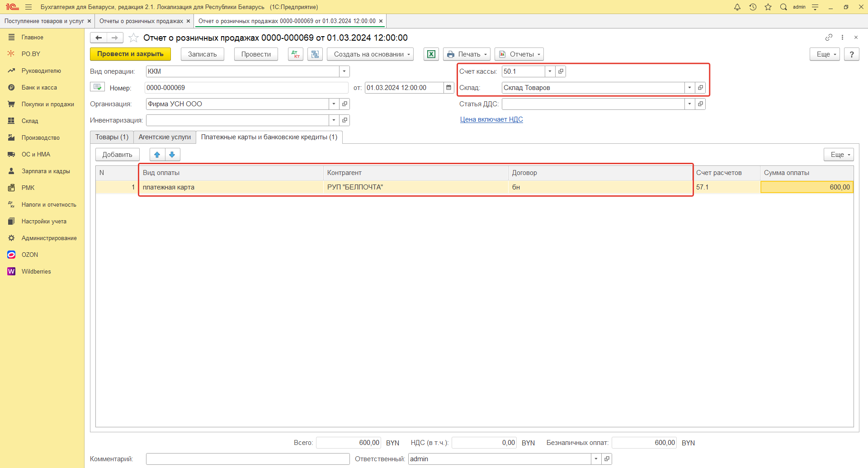Click Провести button

[256, 54]
